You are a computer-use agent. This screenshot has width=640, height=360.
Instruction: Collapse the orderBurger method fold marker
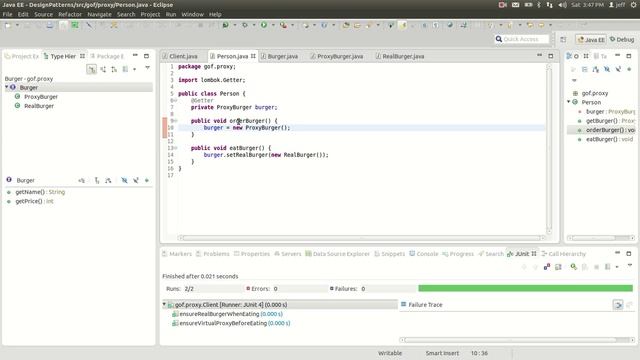point(176,121)
